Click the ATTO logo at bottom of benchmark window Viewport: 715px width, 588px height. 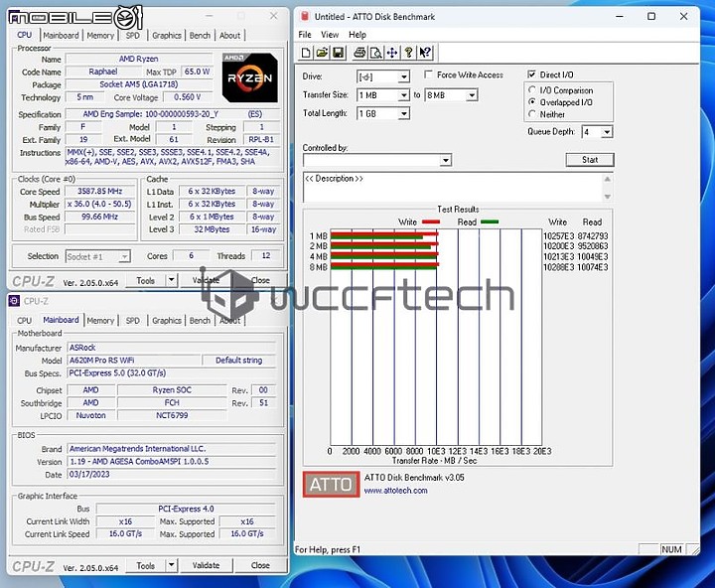click(x=331, y=484)
